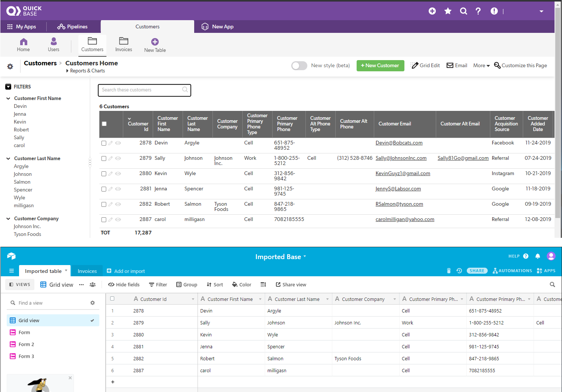Open the favorites star icon
Image resolution: width=562 pixels, height=392 pixels.
[448, 11]
